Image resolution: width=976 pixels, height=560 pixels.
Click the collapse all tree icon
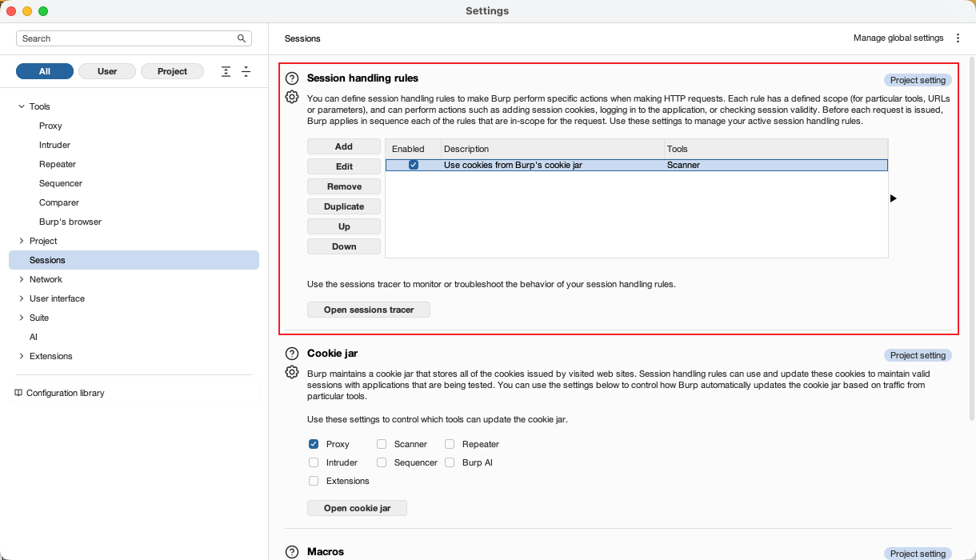point(246,71)
